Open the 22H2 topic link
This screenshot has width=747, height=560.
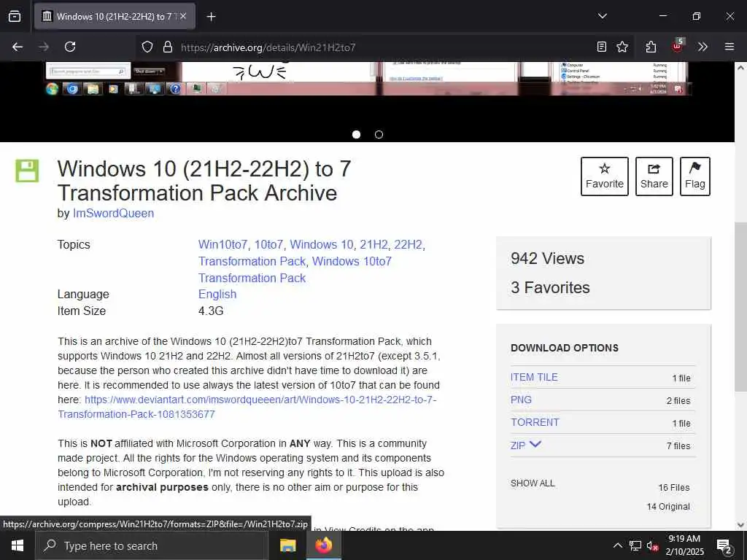coord(409,245)
